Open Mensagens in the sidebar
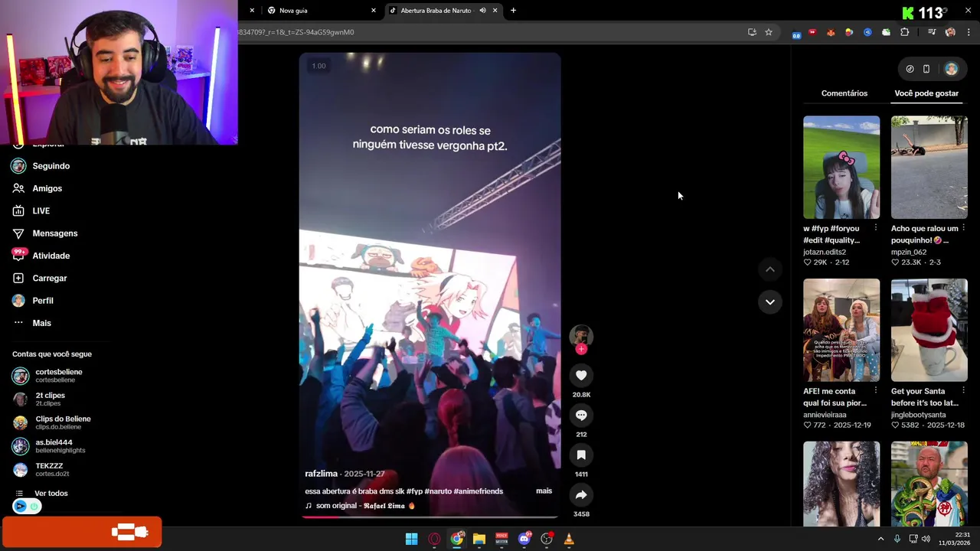This screenshot has height=551, width=980. (x=45, y=233)
